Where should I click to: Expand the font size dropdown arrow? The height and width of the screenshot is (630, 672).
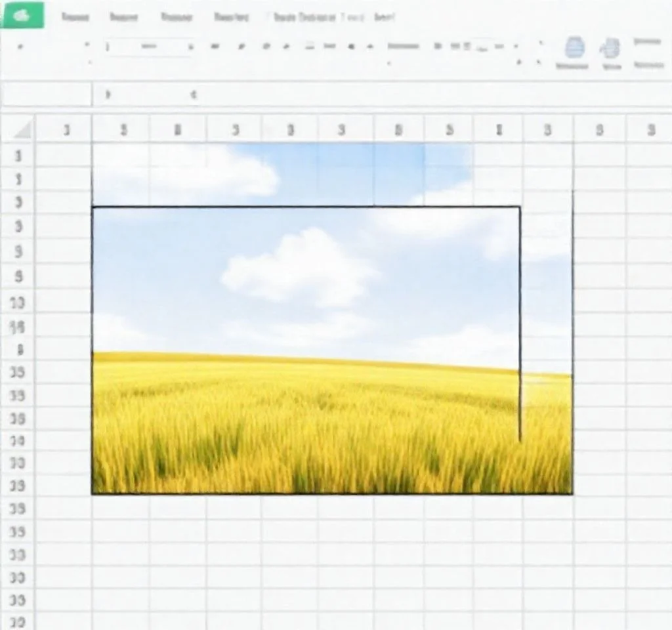click(191, 47)
